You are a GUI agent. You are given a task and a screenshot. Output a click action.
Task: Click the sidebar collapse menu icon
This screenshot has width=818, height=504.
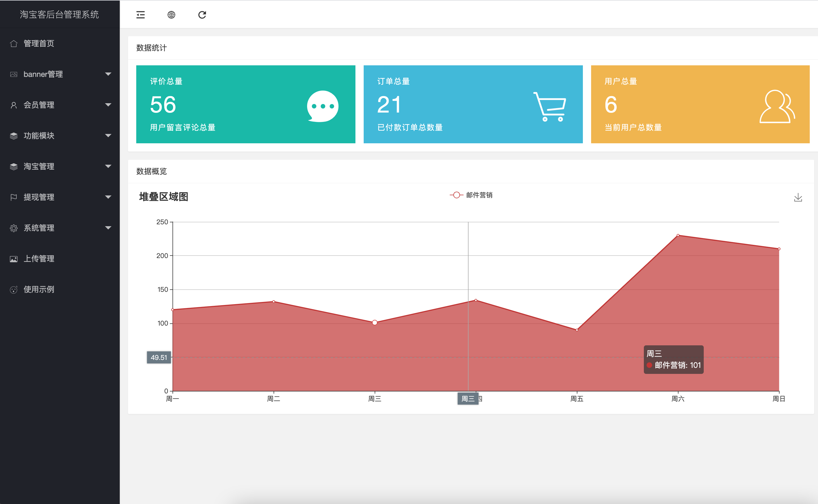140,15
